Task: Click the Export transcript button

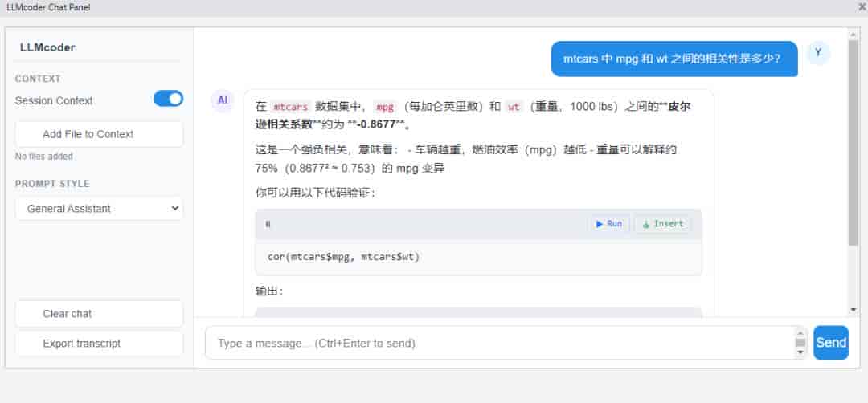Action: [99, 344]
